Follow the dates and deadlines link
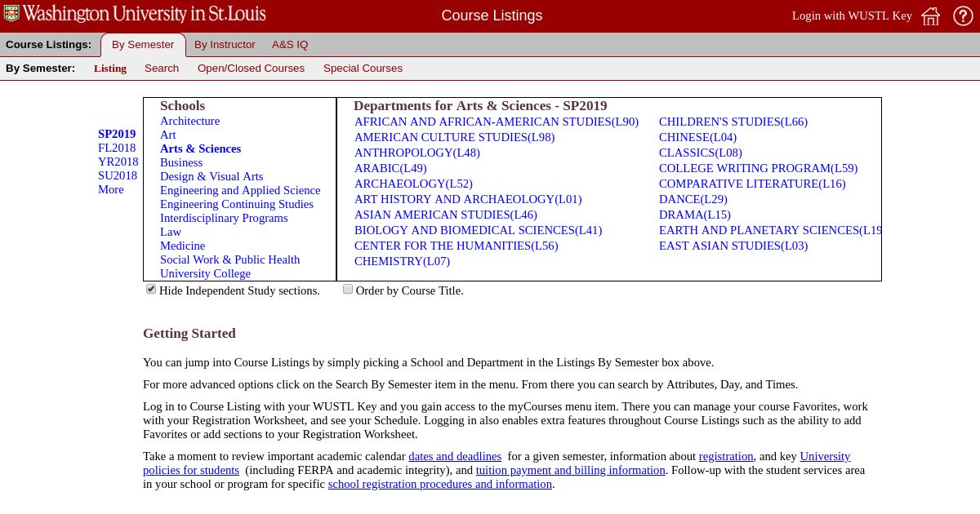 coord(455,456)
